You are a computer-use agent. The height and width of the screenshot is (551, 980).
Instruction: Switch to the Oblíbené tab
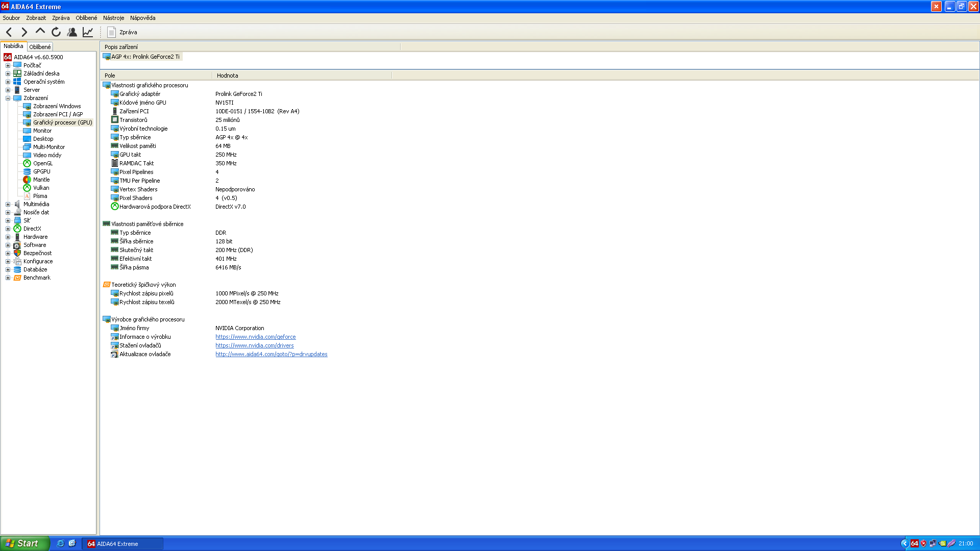tap(40, 46)
